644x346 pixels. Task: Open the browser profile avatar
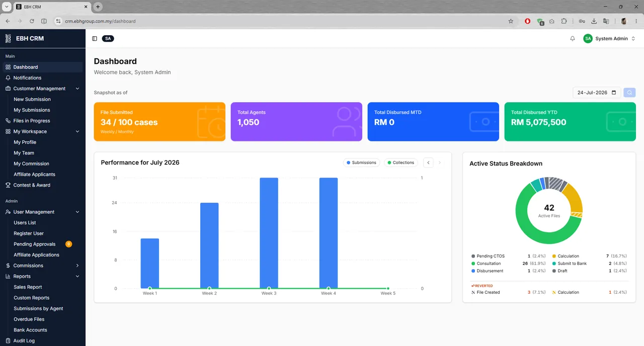(x=624, y=21)
